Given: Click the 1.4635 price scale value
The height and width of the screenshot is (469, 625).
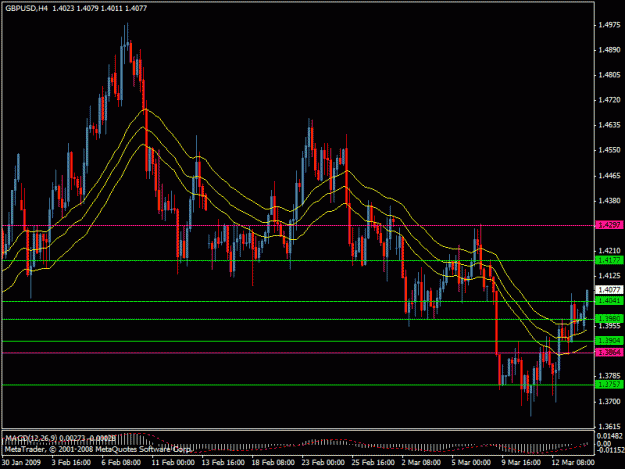Looking at the screenshot, I should coord(609,125).
